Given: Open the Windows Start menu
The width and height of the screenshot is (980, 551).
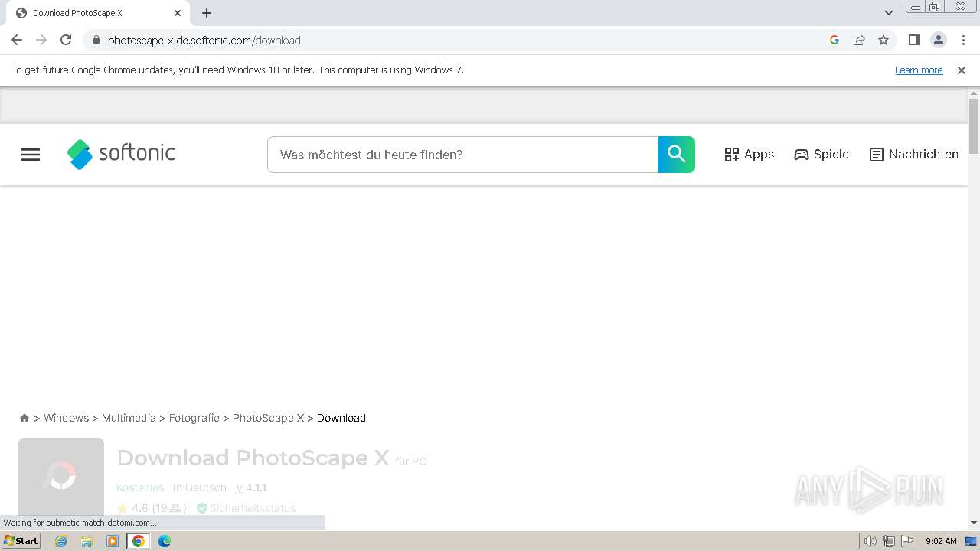Looking at the screenshot, I should [21, 541].
